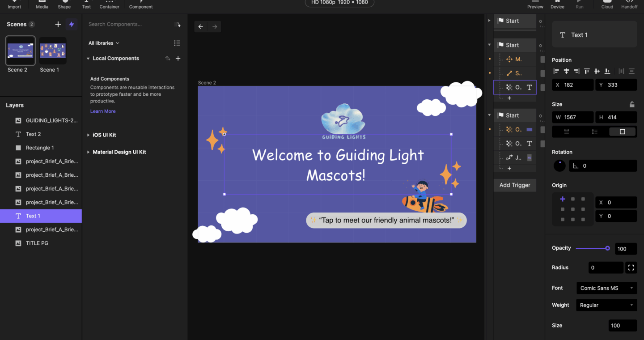The image size is (644, 340).
Task: Toggle the size aspect ratio lock
Action: point(632,104)
